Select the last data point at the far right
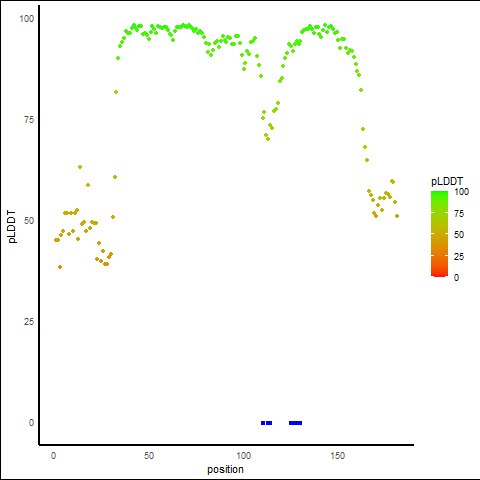This screenshot has width=480, height=480. point(397,216)
